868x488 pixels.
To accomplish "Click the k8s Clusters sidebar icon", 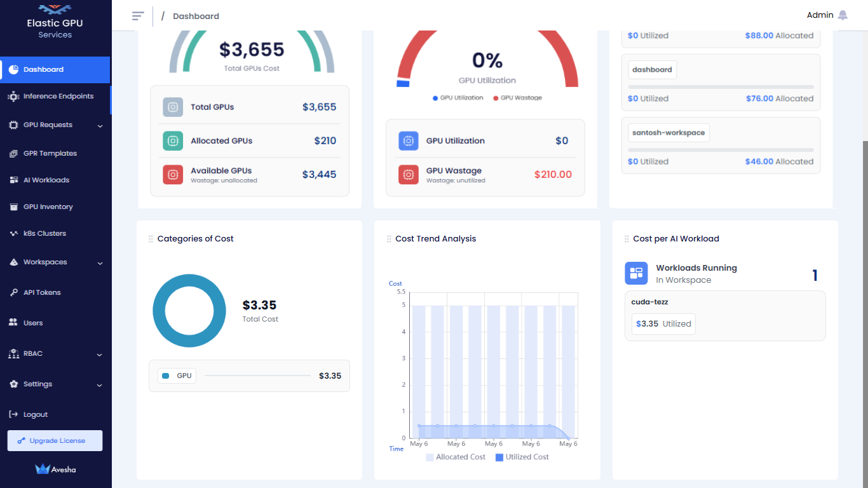I will (x=13, y=234).
